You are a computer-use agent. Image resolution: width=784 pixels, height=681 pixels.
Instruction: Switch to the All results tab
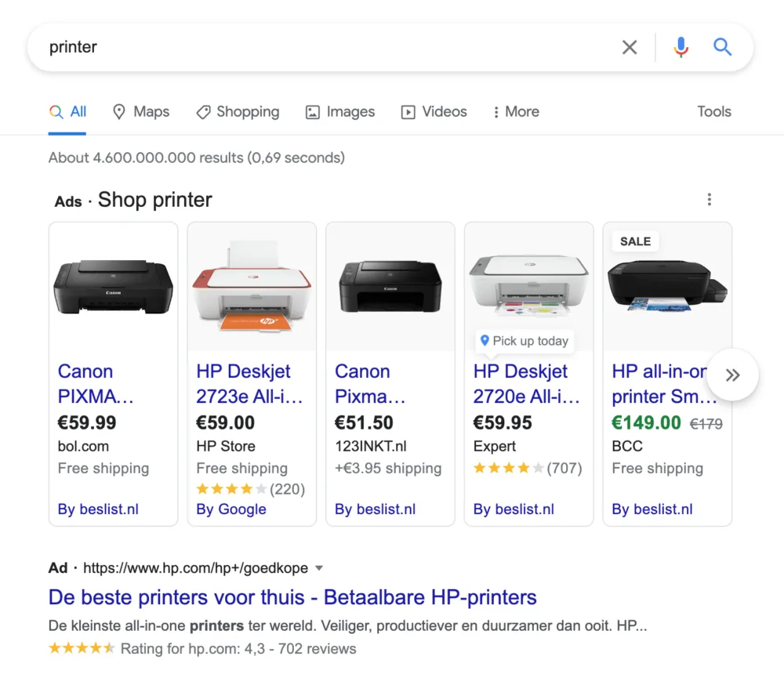(x=67, y=112)
